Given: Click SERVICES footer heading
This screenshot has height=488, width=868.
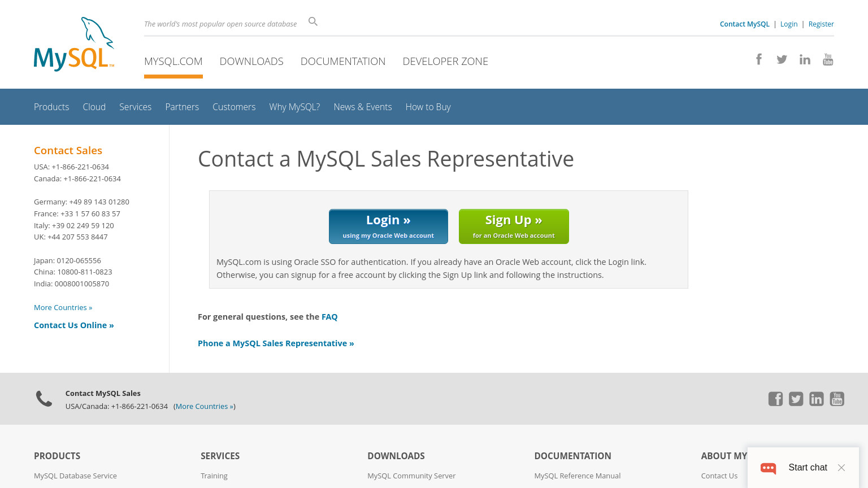Looking at the screenshot, I should [x=220, y=456].
